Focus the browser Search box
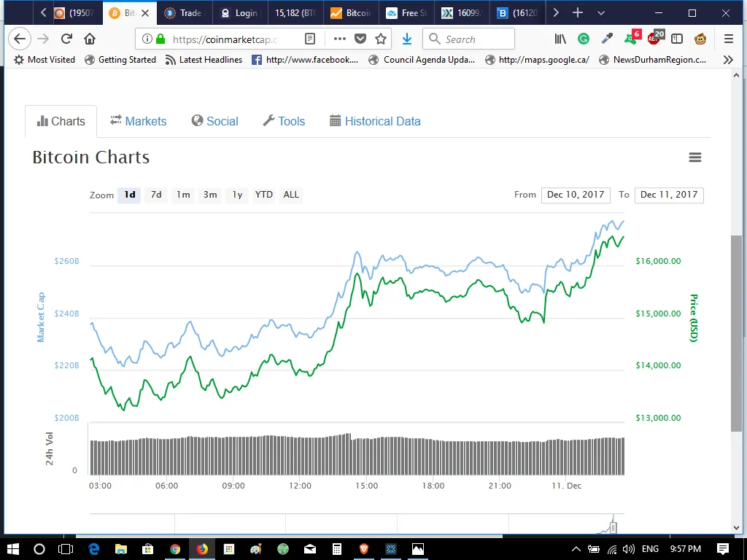The image size is (747, 560). coord(469,39)
